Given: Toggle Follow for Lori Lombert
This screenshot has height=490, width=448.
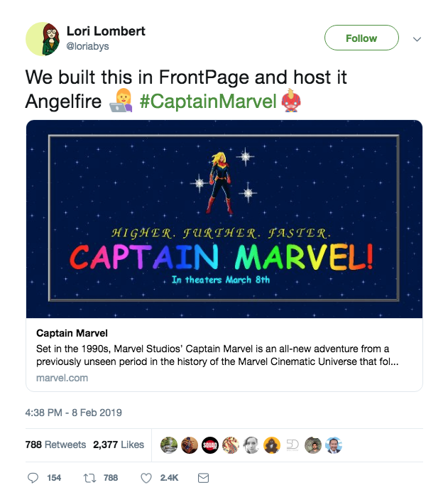Looking at the screenshot, I should point(361,38).
